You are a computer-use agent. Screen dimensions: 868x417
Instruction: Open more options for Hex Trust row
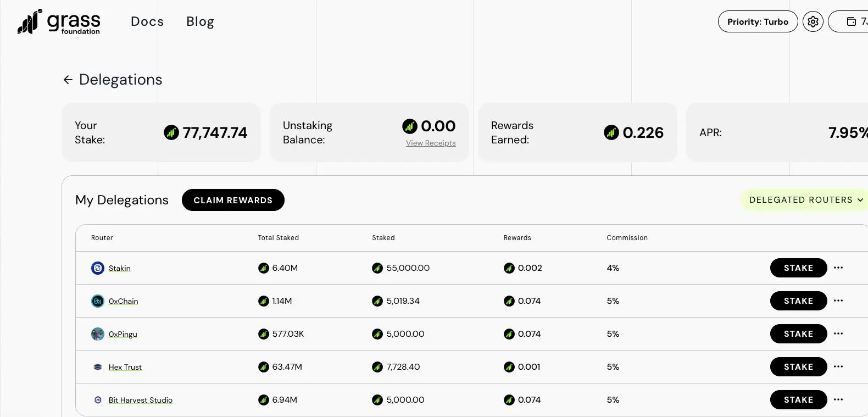tap(838, 367)
